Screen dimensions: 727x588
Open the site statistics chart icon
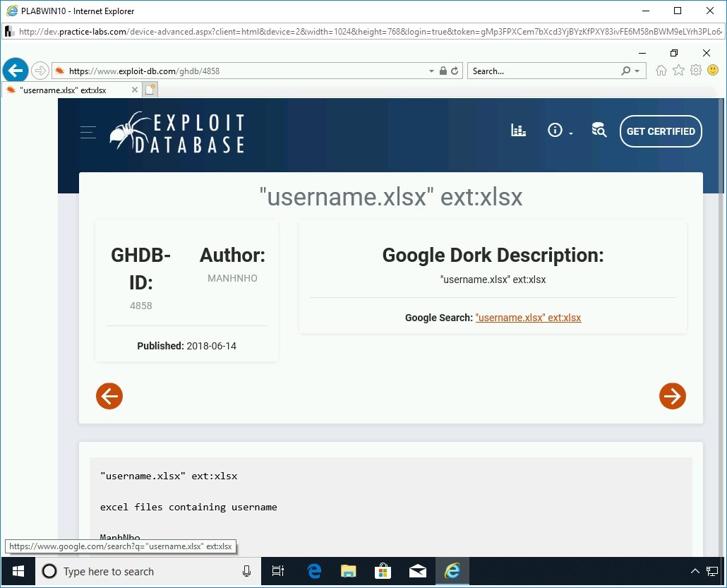518,131
